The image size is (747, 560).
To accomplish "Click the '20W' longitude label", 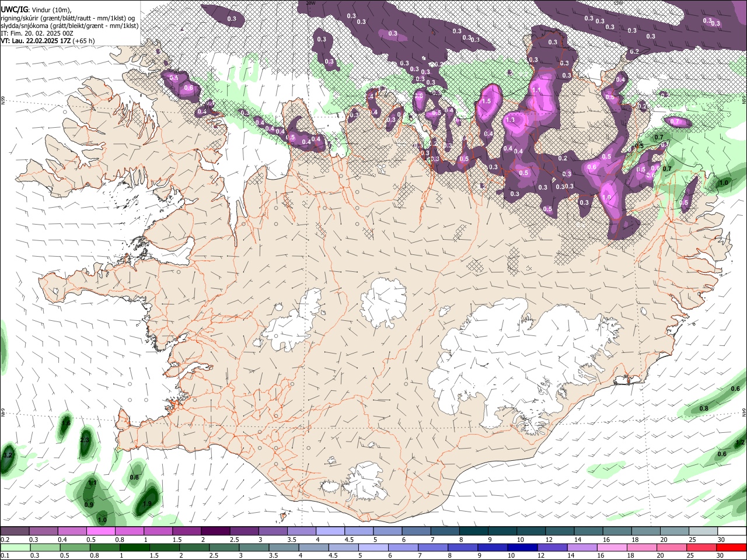I will pyautogui.click(x=311, y=3).
